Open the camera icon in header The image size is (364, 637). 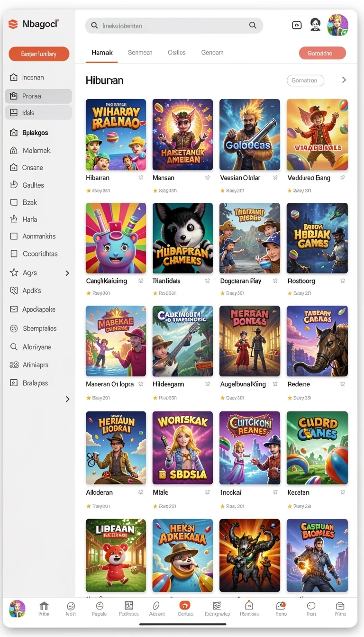pyautogui.click(x=297, y=25)
